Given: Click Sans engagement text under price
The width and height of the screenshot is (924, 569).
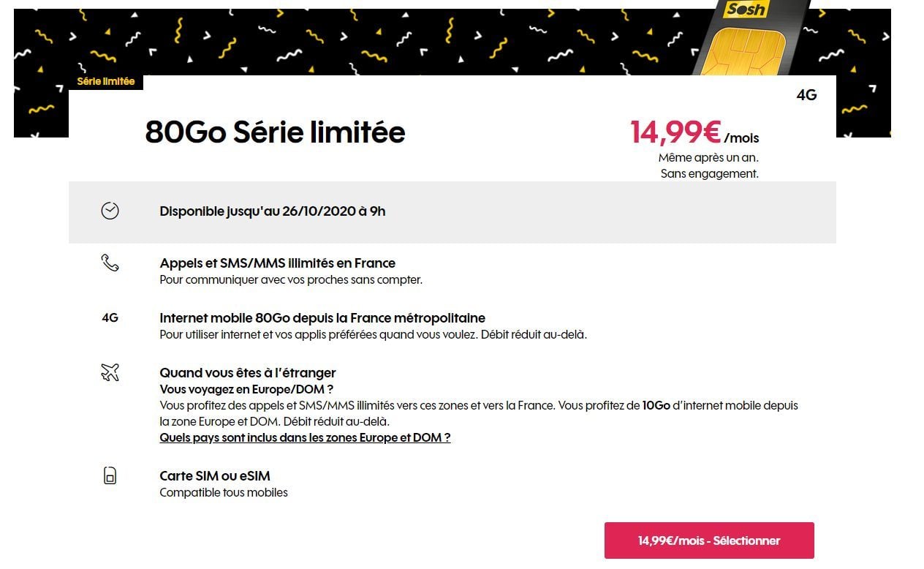Looking at the screenshot, I should [x=709, y=174].
